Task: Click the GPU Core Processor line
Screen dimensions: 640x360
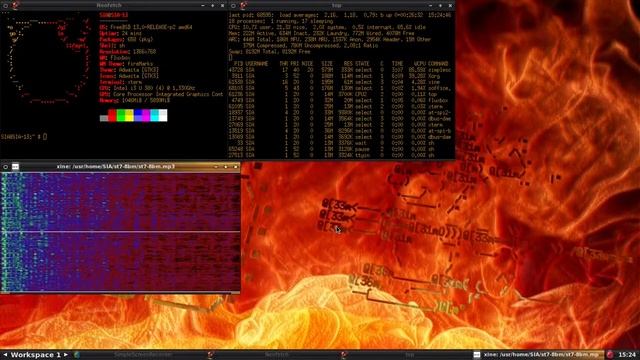Action: tap(161, 94)
